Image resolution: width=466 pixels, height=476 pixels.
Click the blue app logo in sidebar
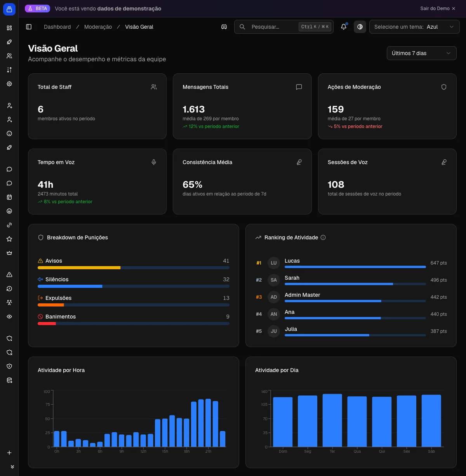tap(9, 9)
